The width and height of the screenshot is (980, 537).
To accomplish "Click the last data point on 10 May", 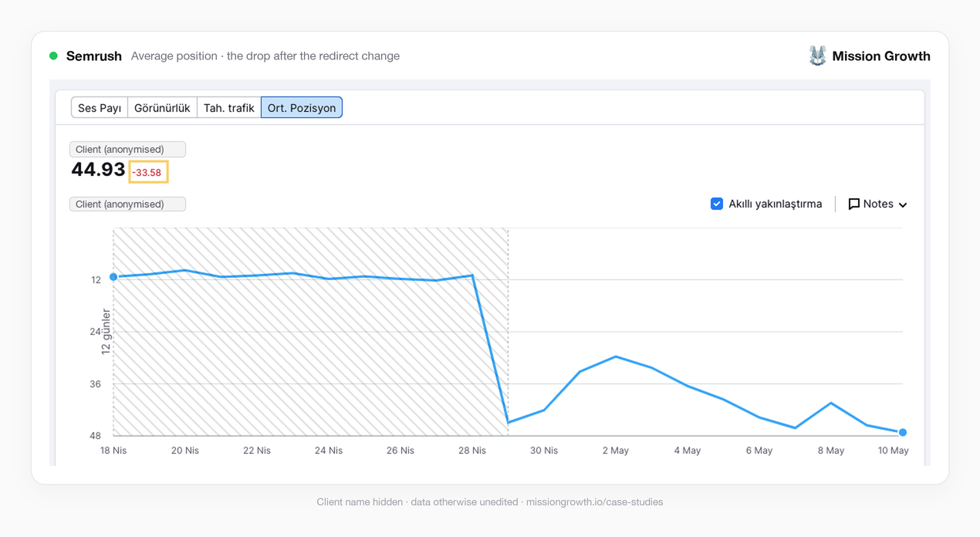I will click(903, 432).
